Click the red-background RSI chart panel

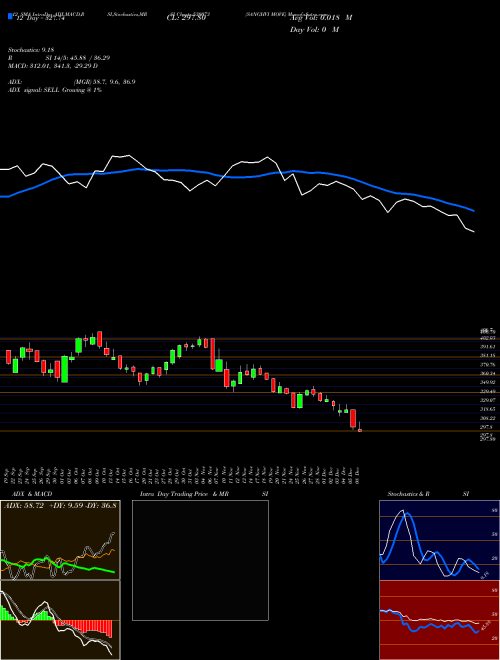click(x=439, y=620)
